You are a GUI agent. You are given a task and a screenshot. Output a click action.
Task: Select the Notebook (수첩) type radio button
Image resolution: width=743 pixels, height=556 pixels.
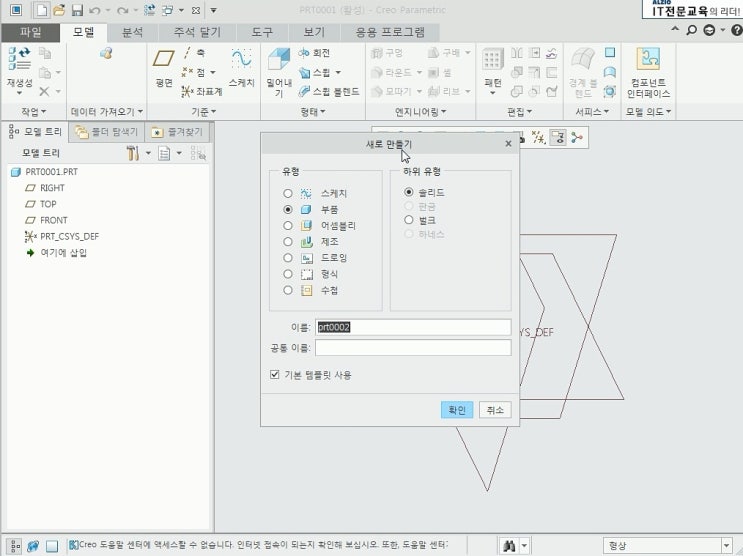point(288,290)
